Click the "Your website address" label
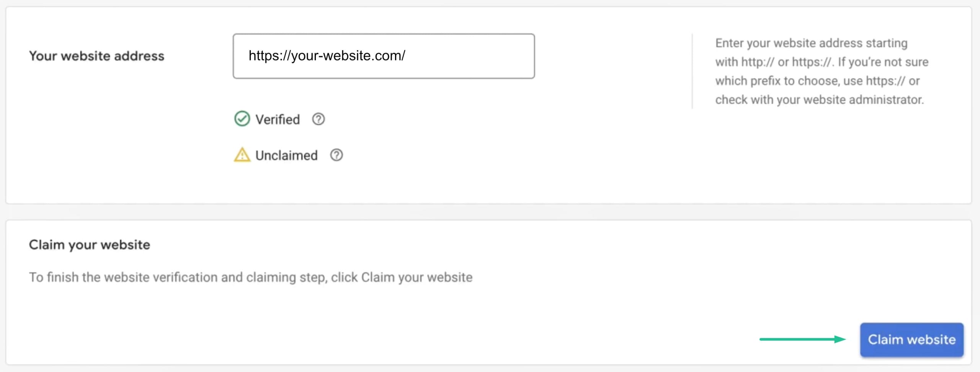This screenshot has height=372, width=980. click(96, 56)
